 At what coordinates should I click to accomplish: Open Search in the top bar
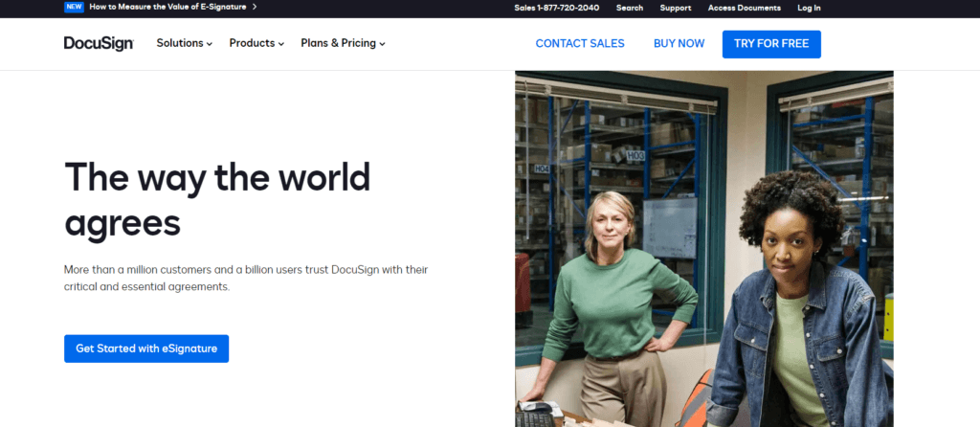click(x=630, y=8)
